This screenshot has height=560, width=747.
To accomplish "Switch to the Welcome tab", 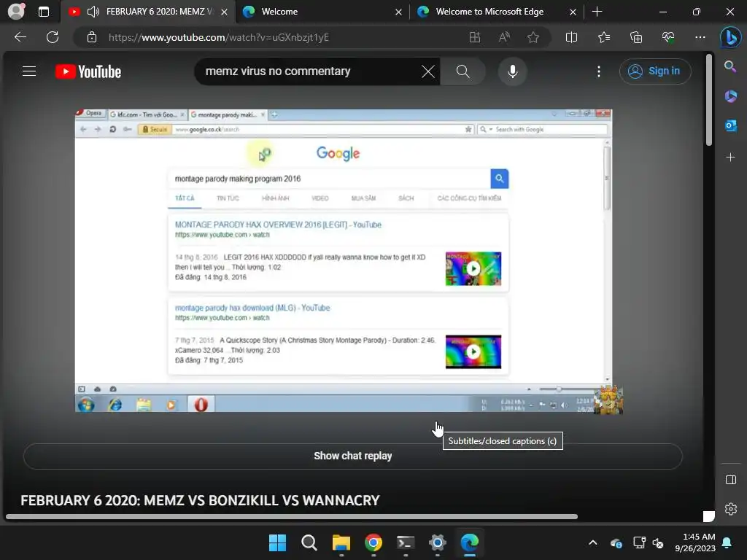I will tap(322, 12).
